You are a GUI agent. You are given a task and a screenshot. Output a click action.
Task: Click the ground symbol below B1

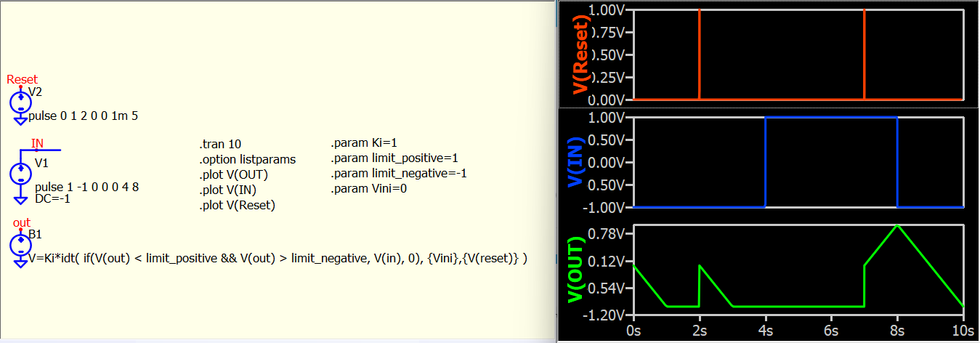coord(20,264)
